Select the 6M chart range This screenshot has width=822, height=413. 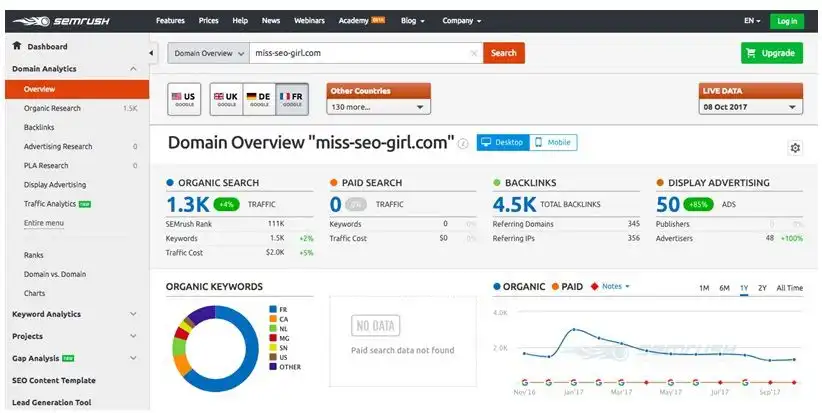coord(724,288)
